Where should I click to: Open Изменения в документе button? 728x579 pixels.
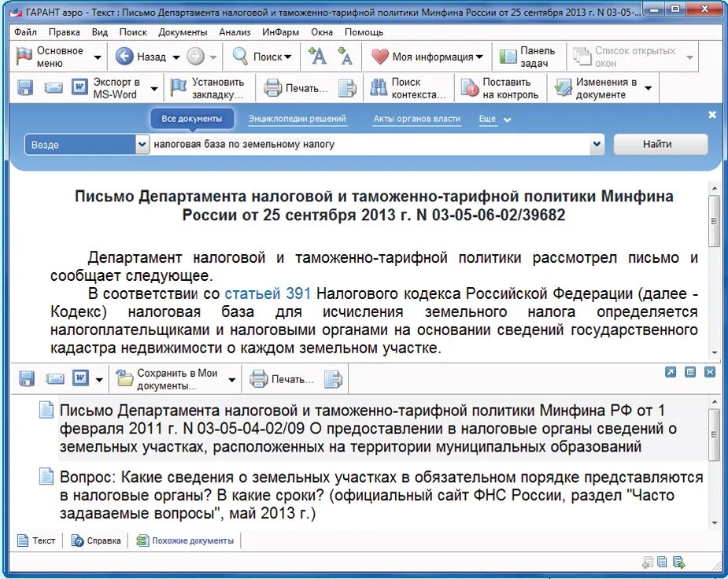pos(597,87)
